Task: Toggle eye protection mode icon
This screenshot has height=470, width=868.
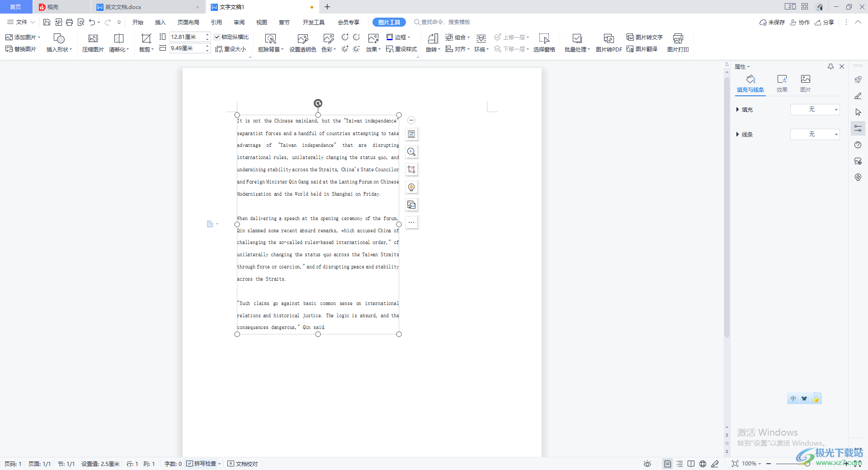Action: click(647, 464)
